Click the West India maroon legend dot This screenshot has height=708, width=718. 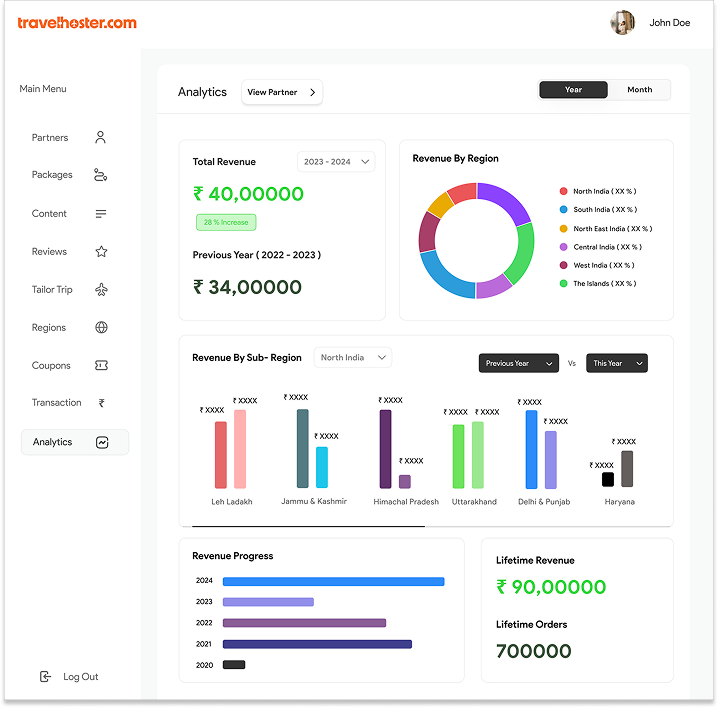[564, 265]
